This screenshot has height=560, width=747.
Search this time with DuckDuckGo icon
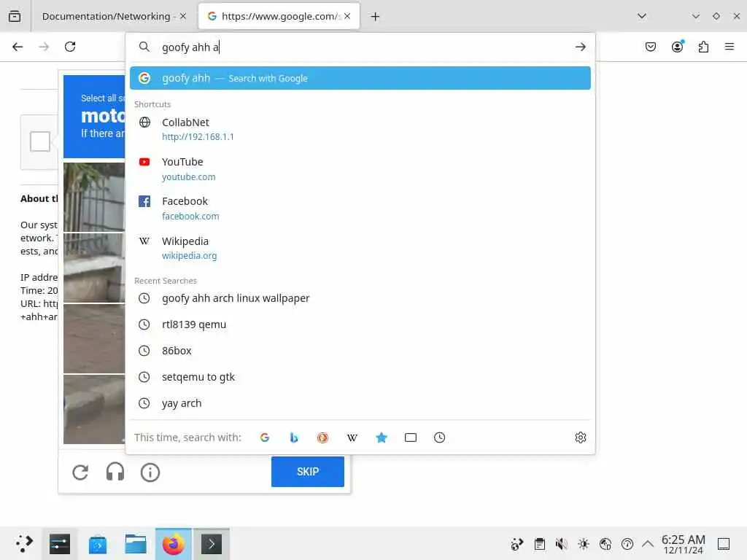[323, 437]
